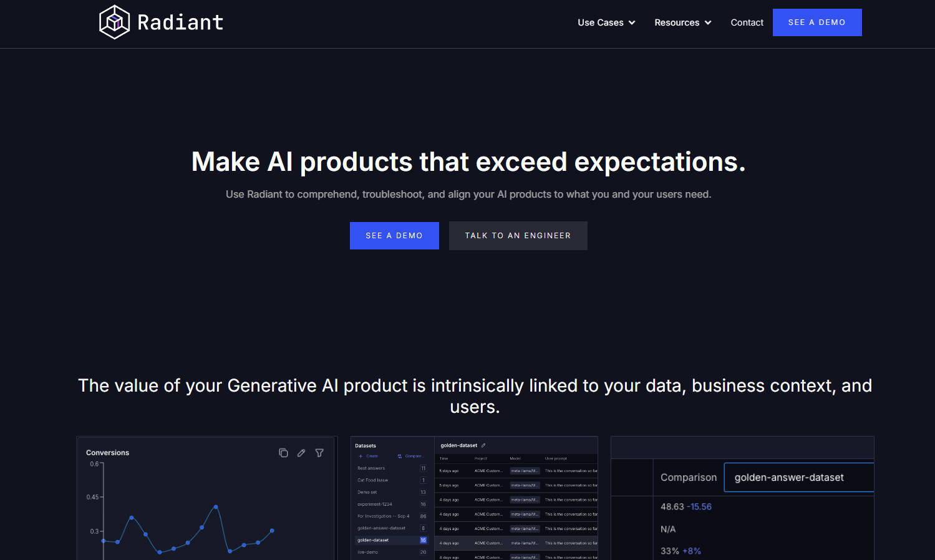Screen dimensions: 935x560
Task: Click the See a Demo button in header
Action: [816, 22]
